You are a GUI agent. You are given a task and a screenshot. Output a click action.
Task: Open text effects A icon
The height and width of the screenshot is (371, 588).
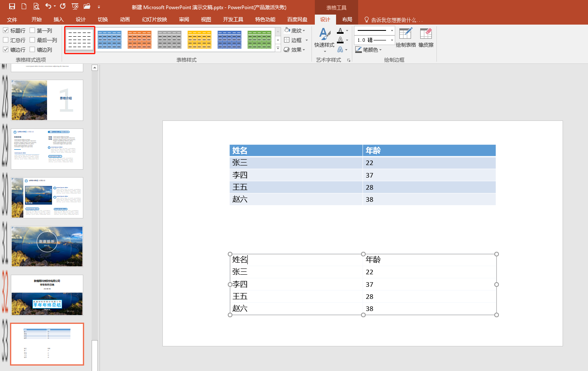pyautogui.click(x=340, y=50)
